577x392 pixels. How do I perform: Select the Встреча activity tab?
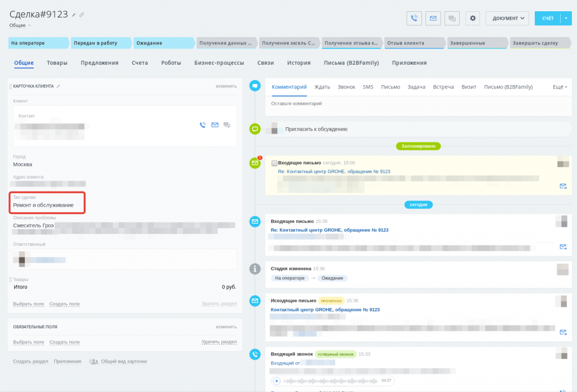tap(443, 87)
